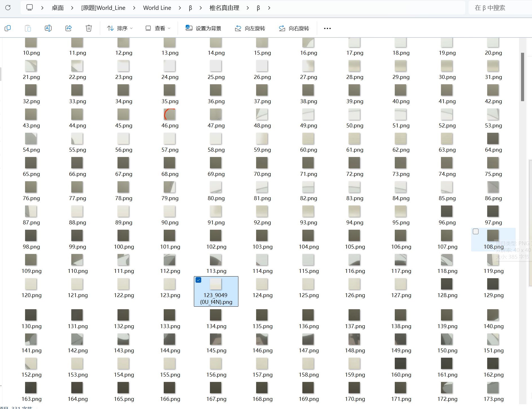The image size is (532, 409).
Task: Expand chevron after the last β breadcrumb
Action: point(269,8)
